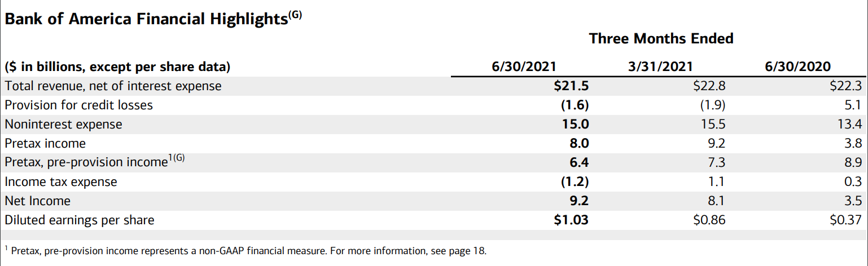868x266 pixels.
Task: Click the Noninterest expense row label
Action: (x=63, y=124)
